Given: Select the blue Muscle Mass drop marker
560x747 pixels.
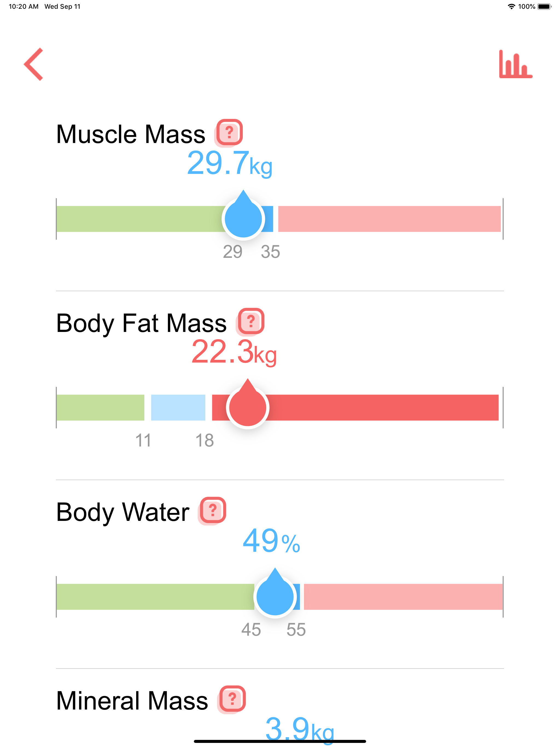Looking at the screenshot, I should [x=243, y=215].
